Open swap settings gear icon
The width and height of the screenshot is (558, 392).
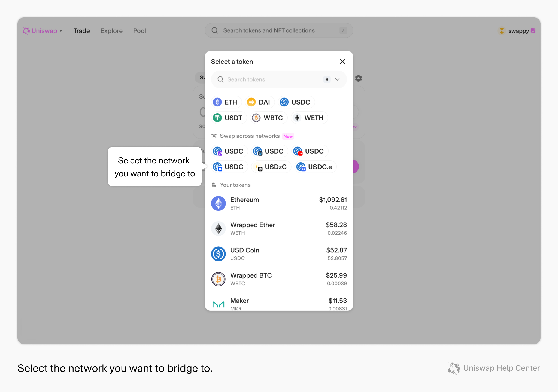tap(359, 78)
